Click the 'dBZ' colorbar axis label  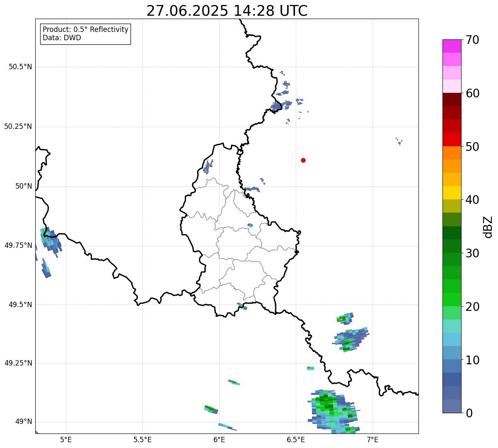click(x=488, y=227)
